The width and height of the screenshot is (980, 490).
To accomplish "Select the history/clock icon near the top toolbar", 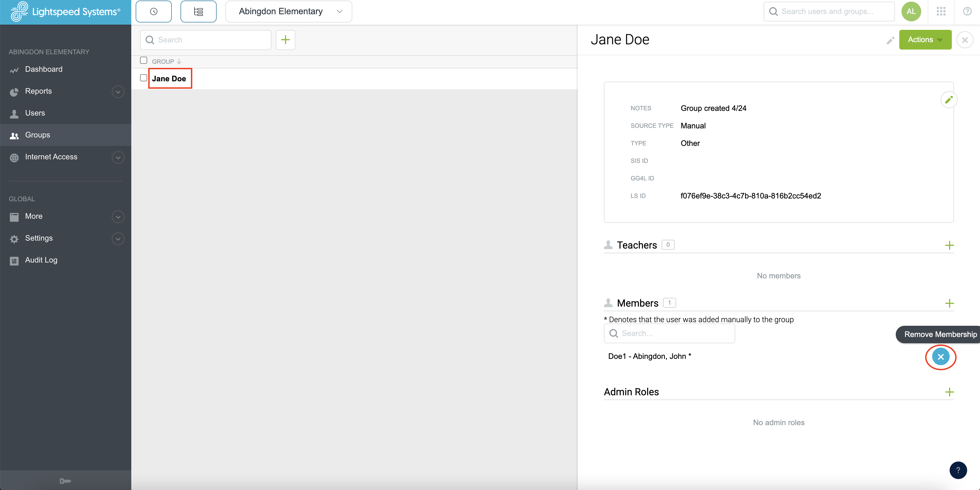I will (x=154, y=11).
